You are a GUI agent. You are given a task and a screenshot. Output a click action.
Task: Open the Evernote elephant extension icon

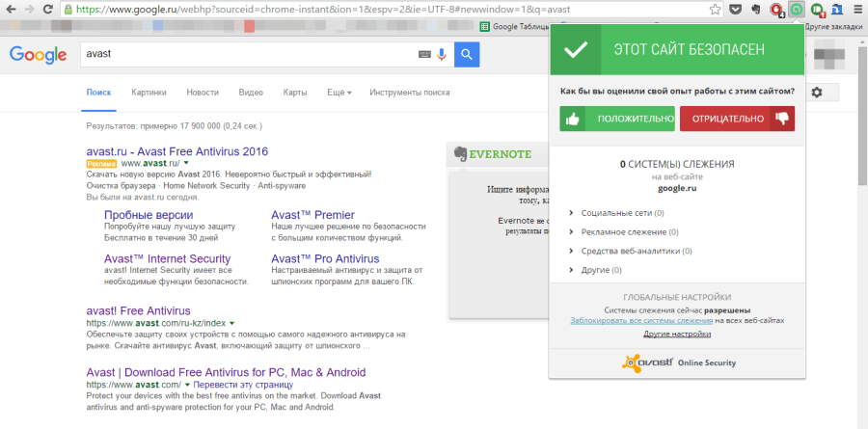coord(755,10)
